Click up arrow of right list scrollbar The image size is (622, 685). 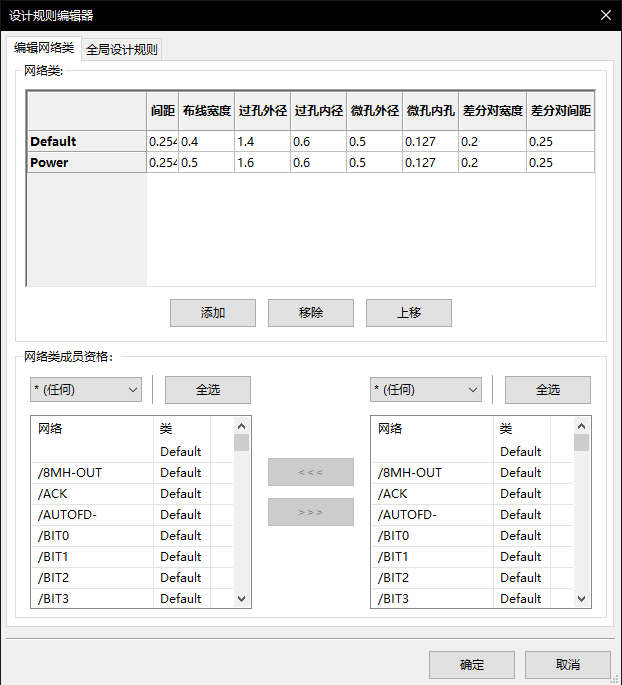(x=581, y=426)
